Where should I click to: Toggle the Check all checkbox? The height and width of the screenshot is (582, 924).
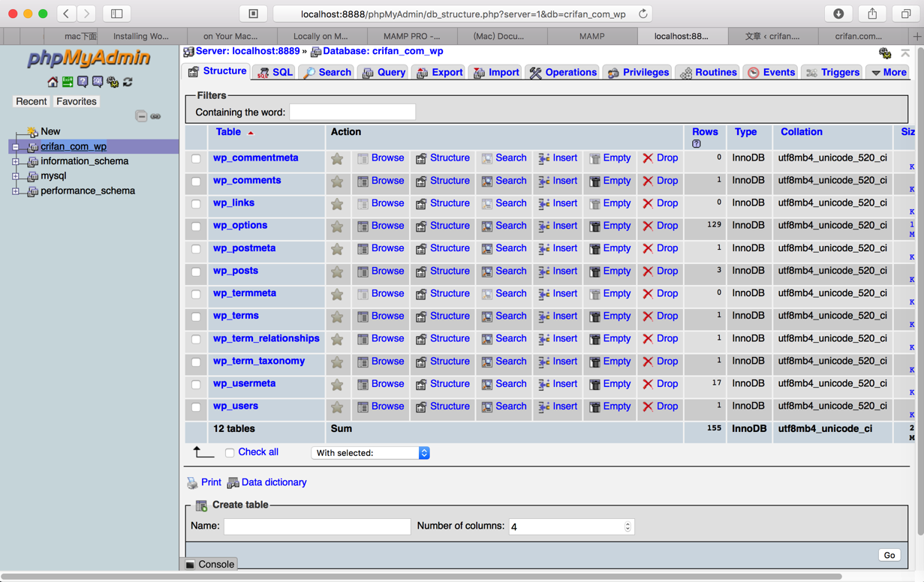pos(230,453)
